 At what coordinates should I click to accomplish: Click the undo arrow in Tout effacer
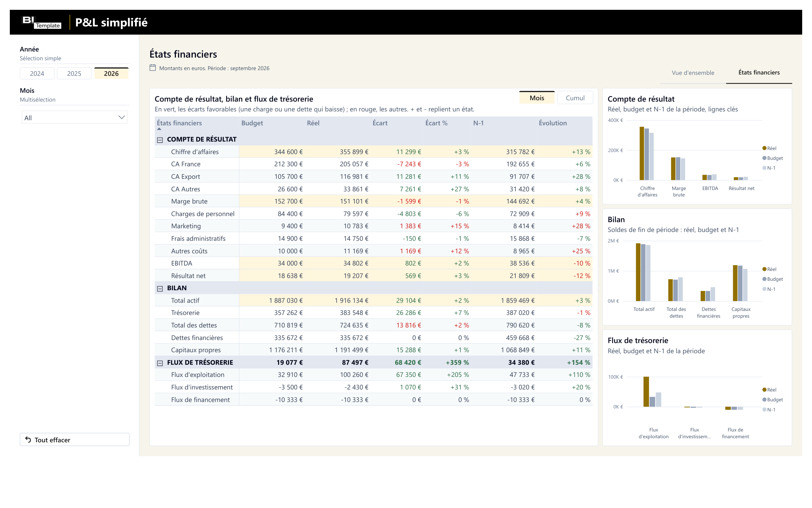click(28, 440)
